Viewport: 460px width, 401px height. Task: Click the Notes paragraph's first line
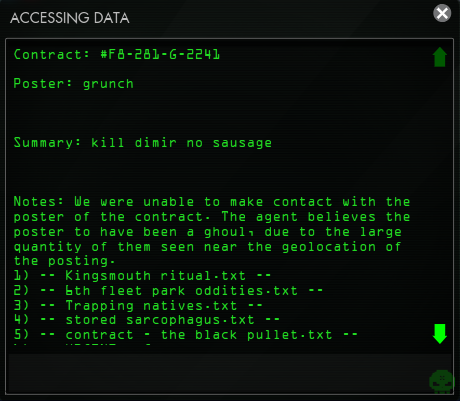(212, 202)
